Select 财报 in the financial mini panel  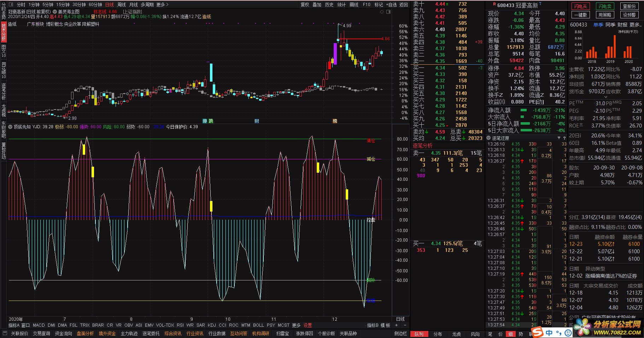click(622, 25)
